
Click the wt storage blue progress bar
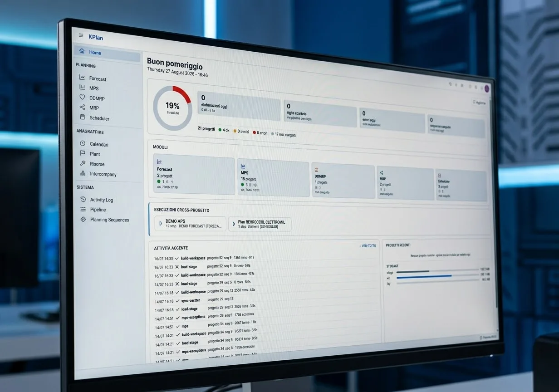437,276
